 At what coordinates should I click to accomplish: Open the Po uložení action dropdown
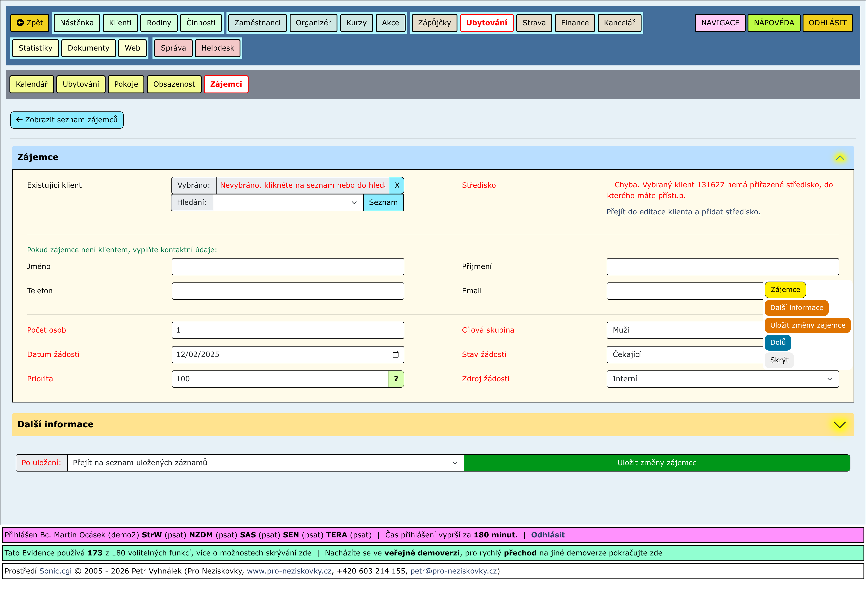pyautogui.click(x=265, y=463)
